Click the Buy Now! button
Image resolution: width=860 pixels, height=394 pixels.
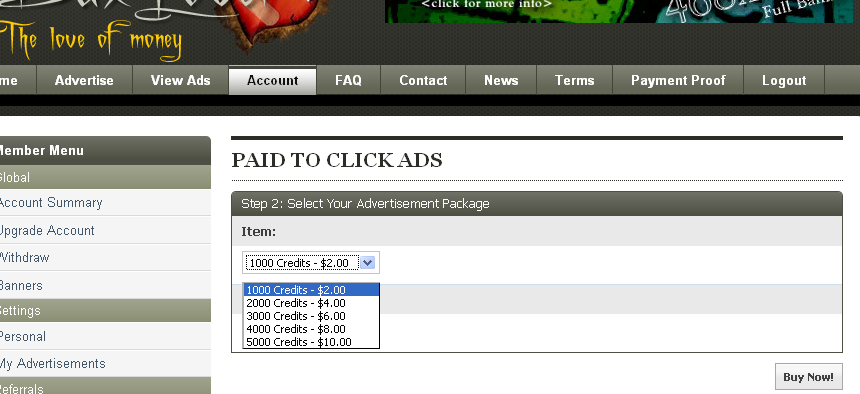click(808, 377)
